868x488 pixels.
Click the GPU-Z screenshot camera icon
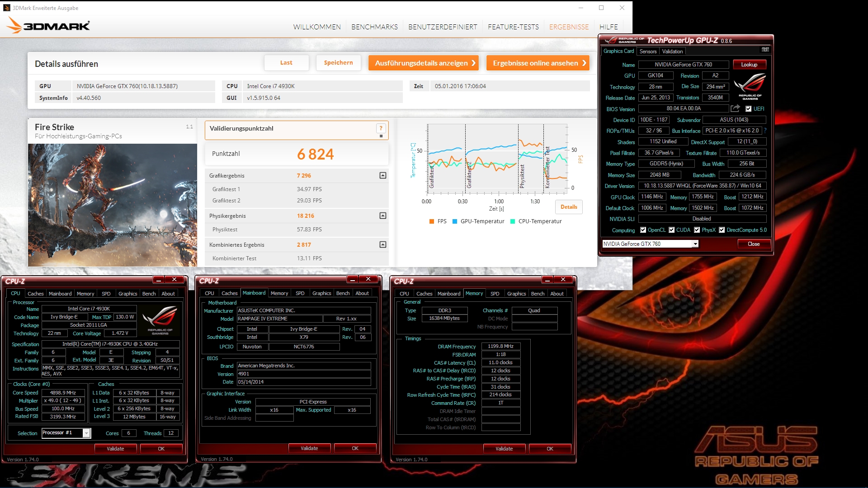point(765,50)
